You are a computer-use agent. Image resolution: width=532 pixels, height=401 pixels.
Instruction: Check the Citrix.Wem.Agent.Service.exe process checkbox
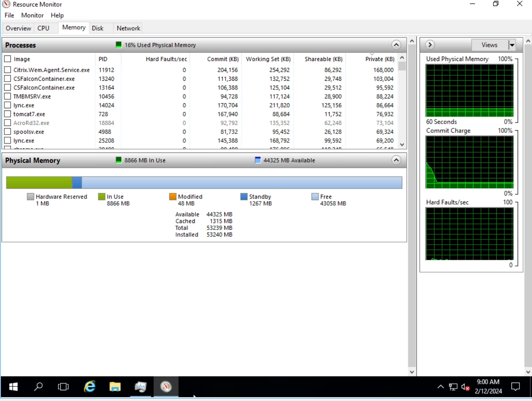pos(7,70)
